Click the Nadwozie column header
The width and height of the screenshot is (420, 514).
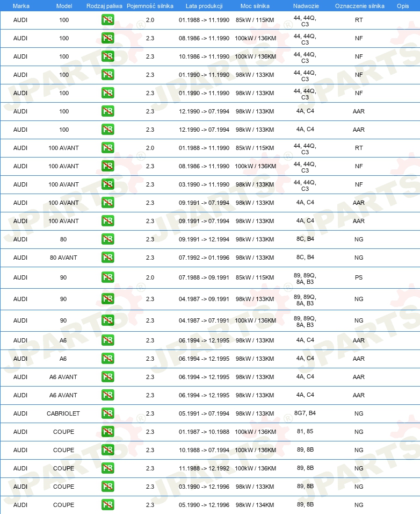coord(306,6)
